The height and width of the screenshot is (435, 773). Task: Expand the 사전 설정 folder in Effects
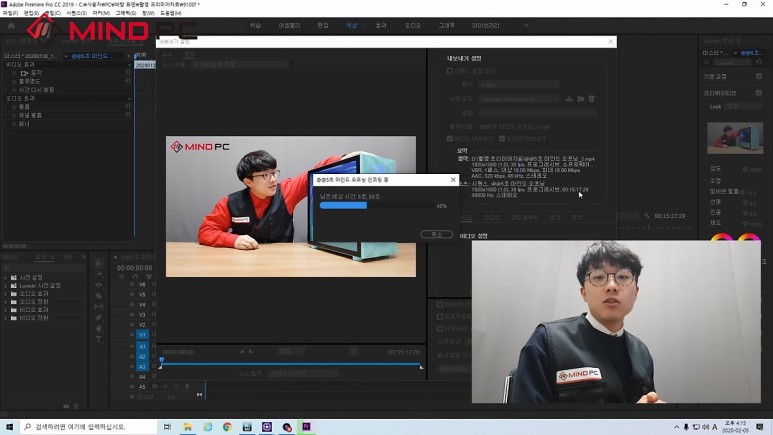[x=5, y=278]
